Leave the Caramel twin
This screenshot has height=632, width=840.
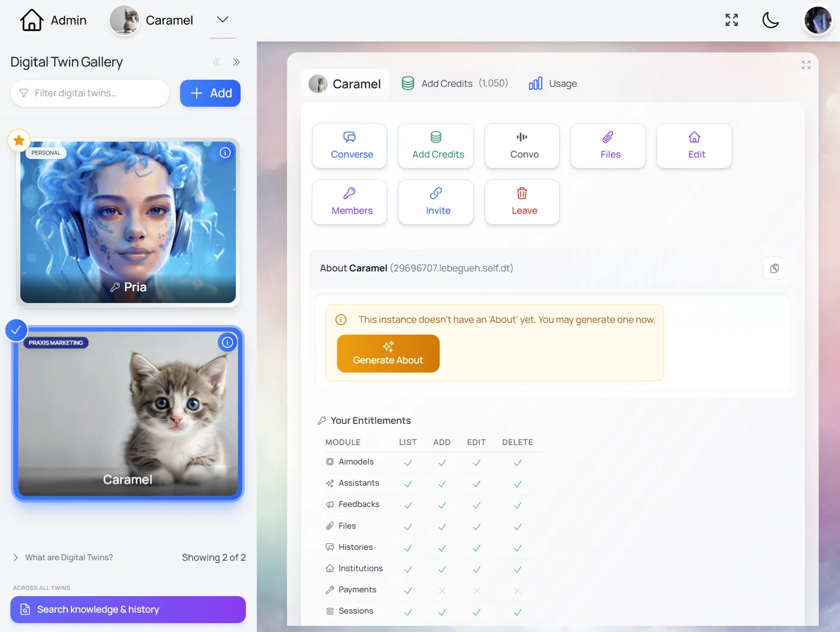[x=522, y=202]
